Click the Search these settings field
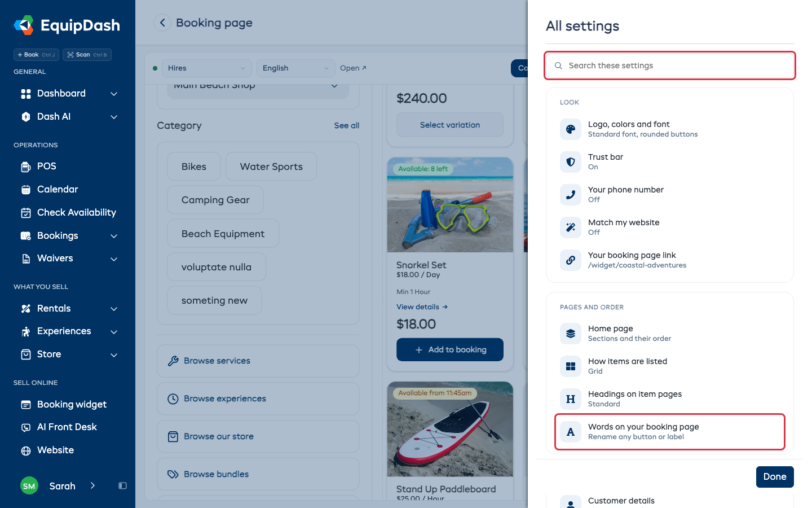This screenshot has height=508, width=812. coord(670,65)
